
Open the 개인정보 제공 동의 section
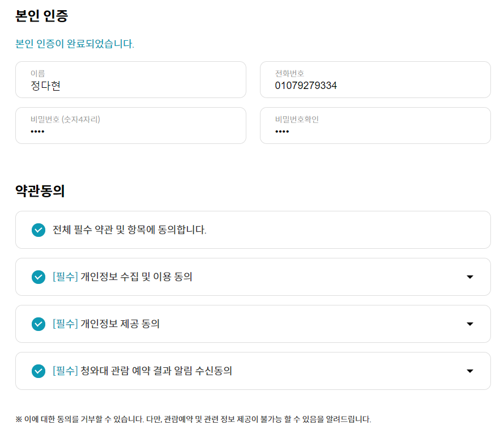469,324
